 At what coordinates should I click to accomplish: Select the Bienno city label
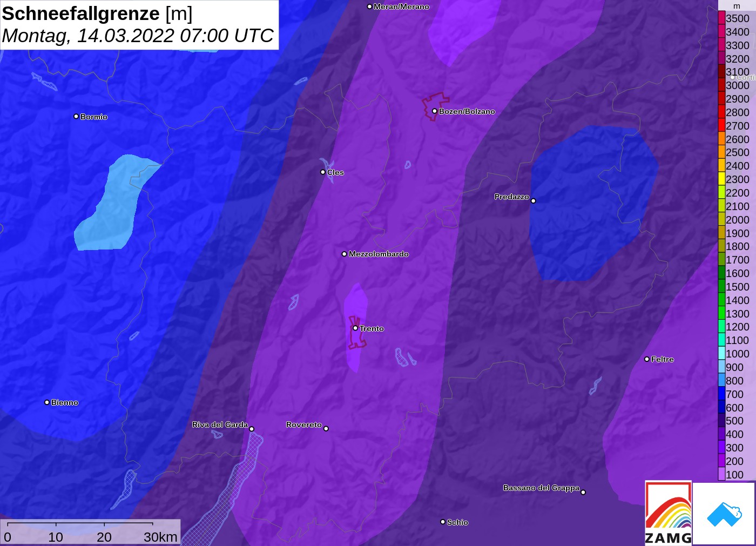coord(65,402)
